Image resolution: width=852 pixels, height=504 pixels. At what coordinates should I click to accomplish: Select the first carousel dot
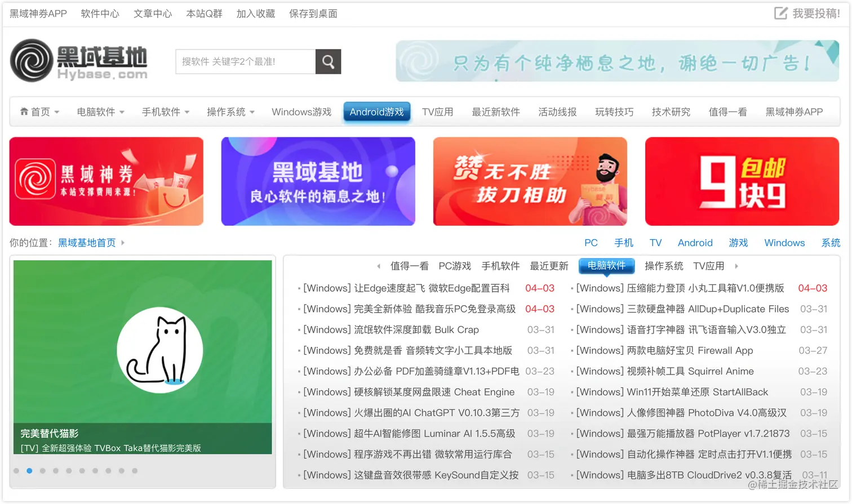[16, 471]
